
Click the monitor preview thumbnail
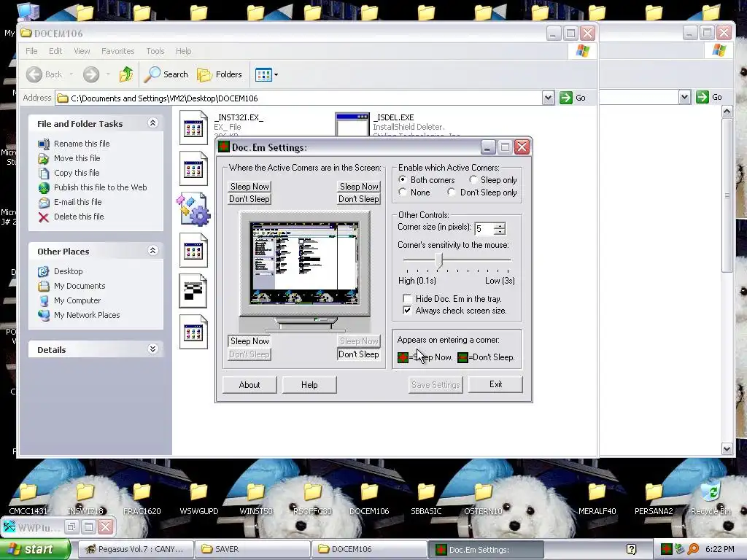pyautogui.click(x=304, y=262)
